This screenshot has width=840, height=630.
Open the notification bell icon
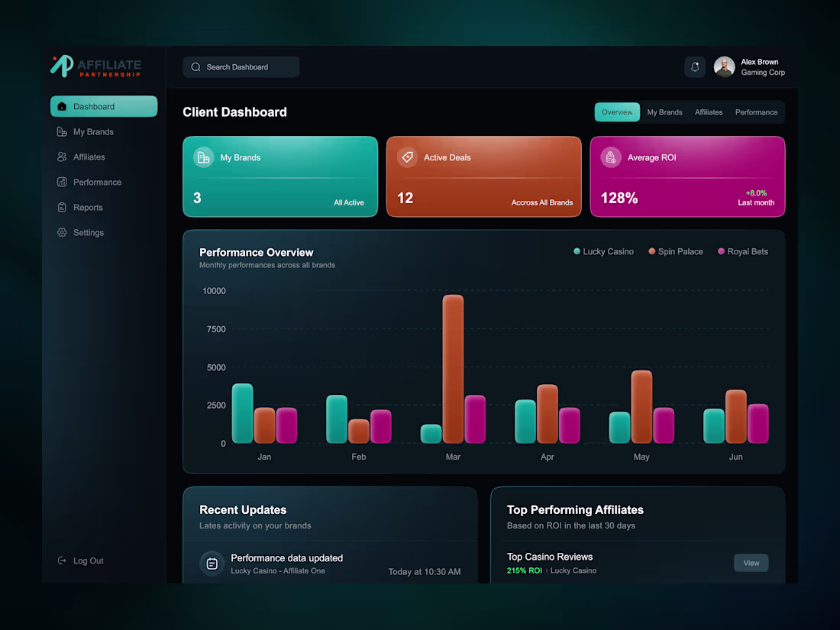pyautogui.click(x=694, y=66)
